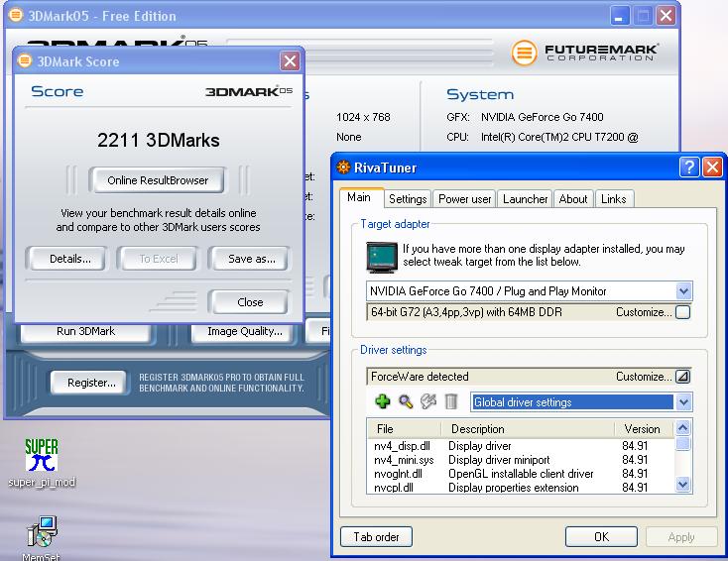Click the To Excel button

click(x=159, y=259)
